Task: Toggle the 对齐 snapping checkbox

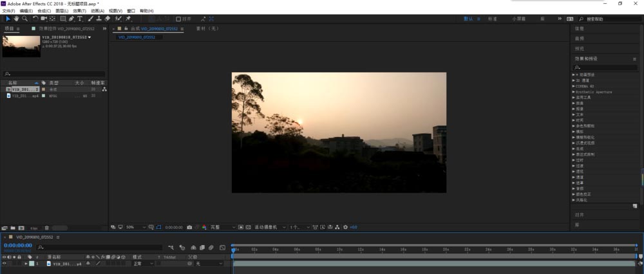Action: [x=178, y=19]
